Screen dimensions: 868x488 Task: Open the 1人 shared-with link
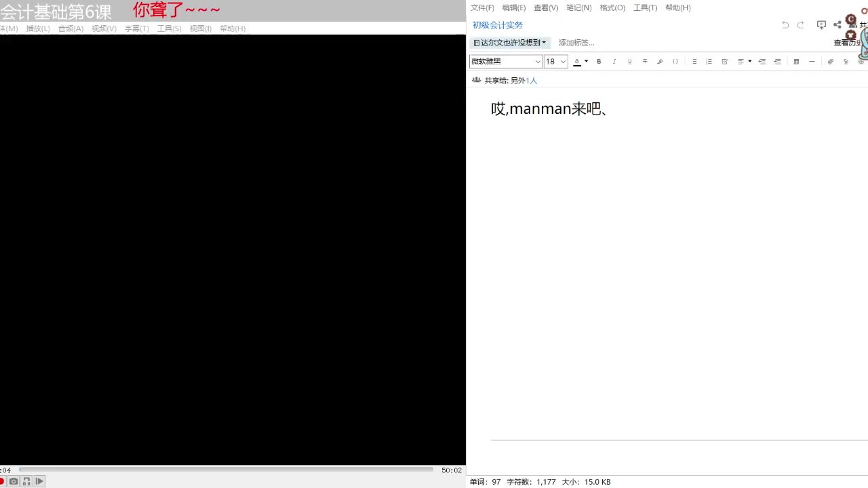coord(532,80)
